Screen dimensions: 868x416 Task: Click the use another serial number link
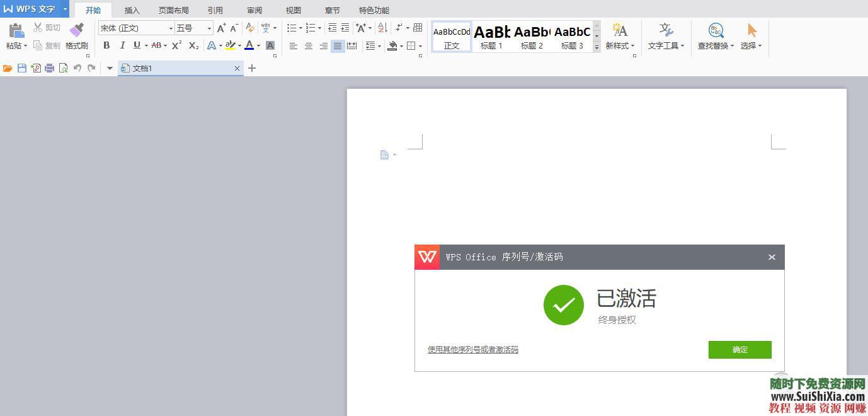tap(472, 349)
